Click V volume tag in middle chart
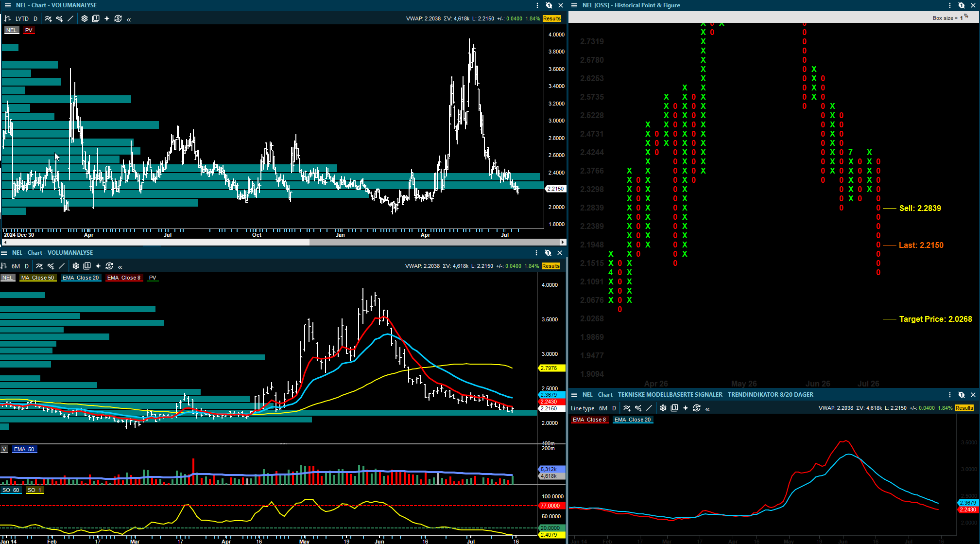Image resolution: width=980 pixels, height=544 pixels. click(x=4, y=449)
